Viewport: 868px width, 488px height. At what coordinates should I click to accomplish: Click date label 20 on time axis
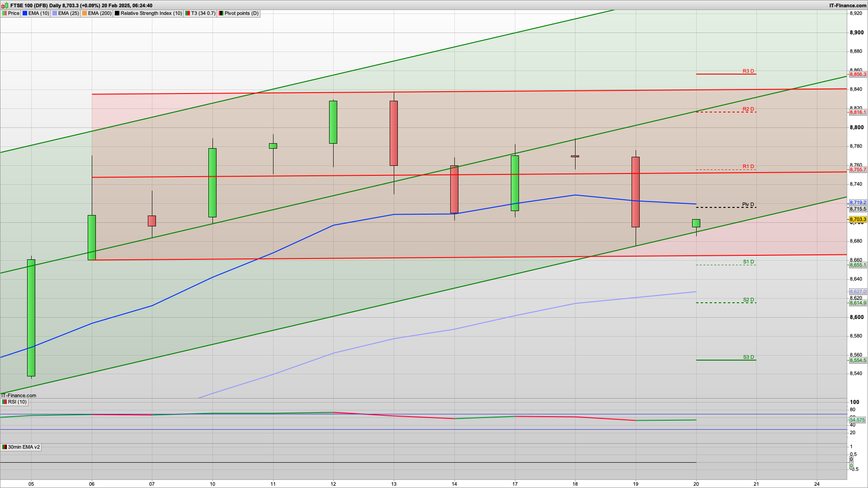(x=696, y=483)
